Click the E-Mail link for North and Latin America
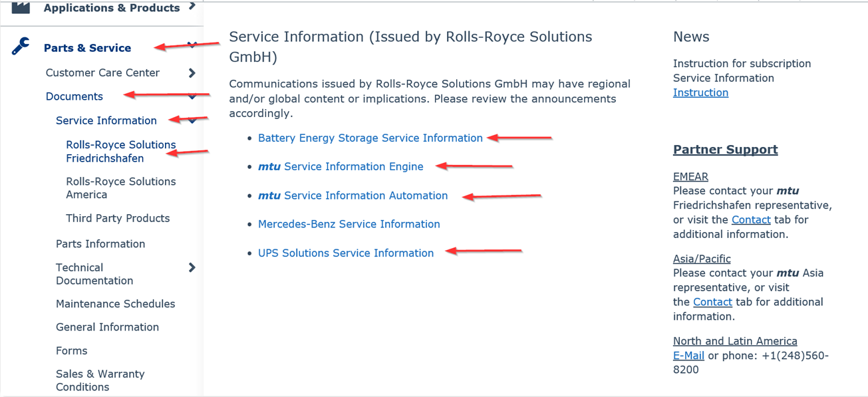The image size is (868, 397). coord(688,356)
